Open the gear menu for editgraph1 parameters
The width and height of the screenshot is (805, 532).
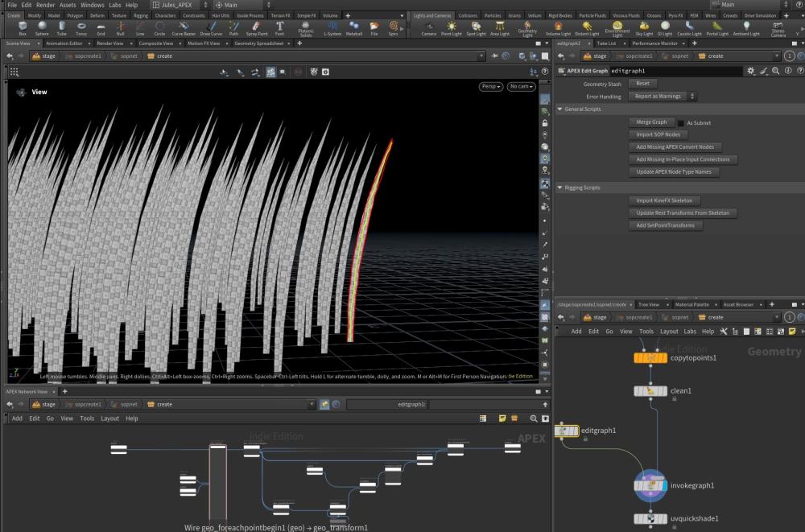click(751, 71)
